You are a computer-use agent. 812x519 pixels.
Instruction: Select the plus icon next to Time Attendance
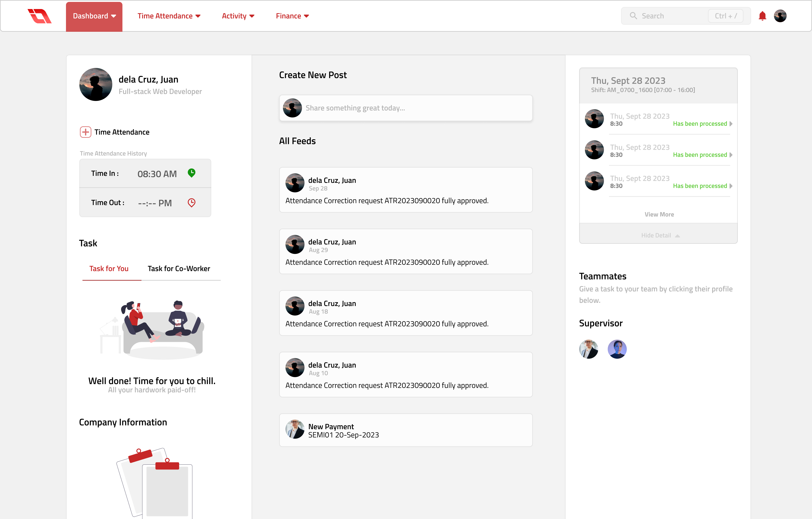coord(86,132)
